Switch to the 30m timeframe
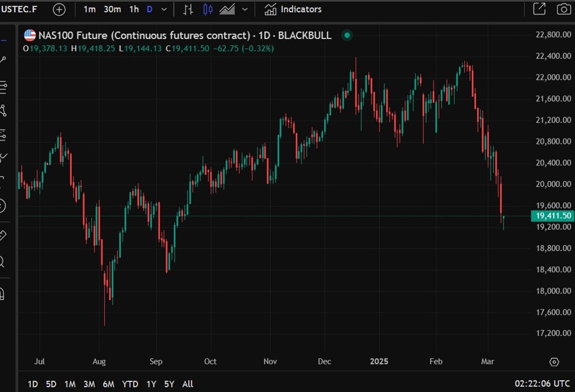Viewport: 575px width, 392px height. (112, 9)
